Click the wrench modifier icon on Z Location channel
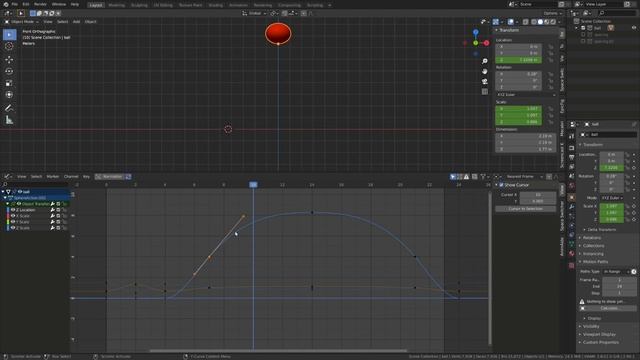The image size is (640, 360). tap(53, 210)
